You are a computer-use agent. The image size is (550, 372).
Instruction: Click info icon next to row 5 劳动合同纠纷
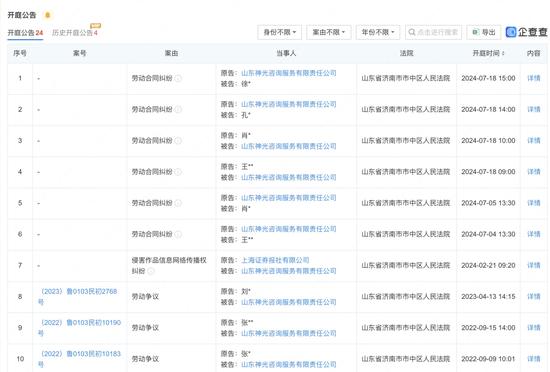coord(178,203)
